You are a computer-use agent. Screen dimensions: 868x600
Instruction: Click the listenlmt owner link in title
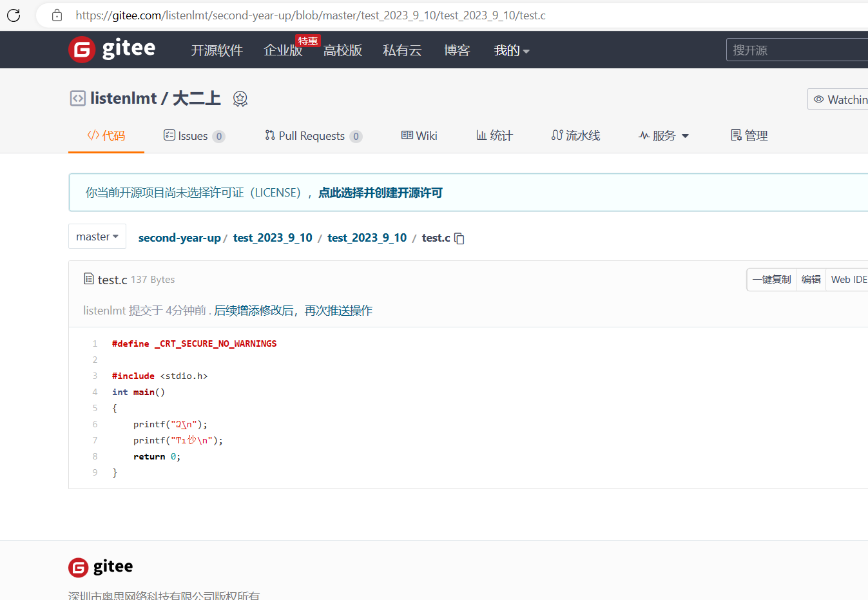pos(124,98)
